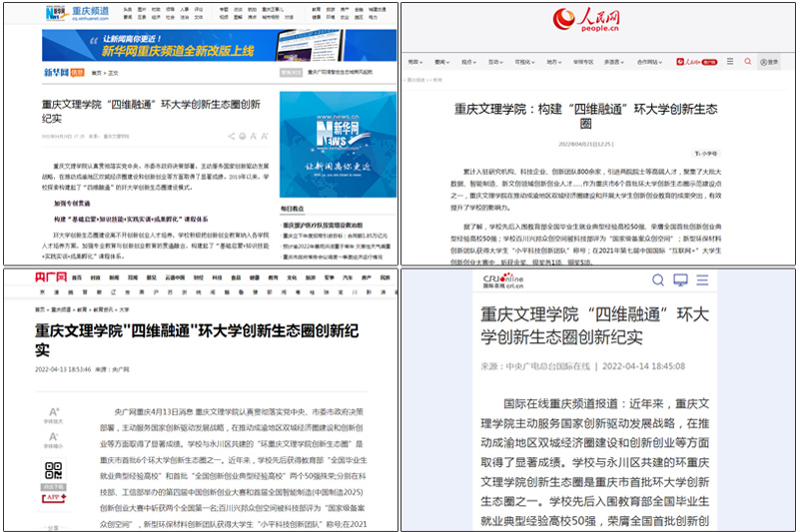Open the hamburger menu in CRI Online header
Image resolution: width=799 pixels, height=532 pixels.
coord(703,280)
